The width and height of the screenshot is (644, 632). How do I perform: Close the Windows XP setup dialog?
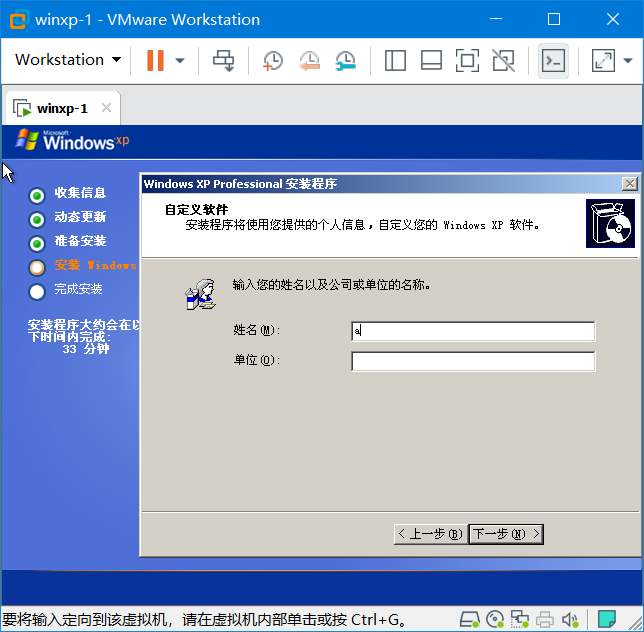click(630, 184)
